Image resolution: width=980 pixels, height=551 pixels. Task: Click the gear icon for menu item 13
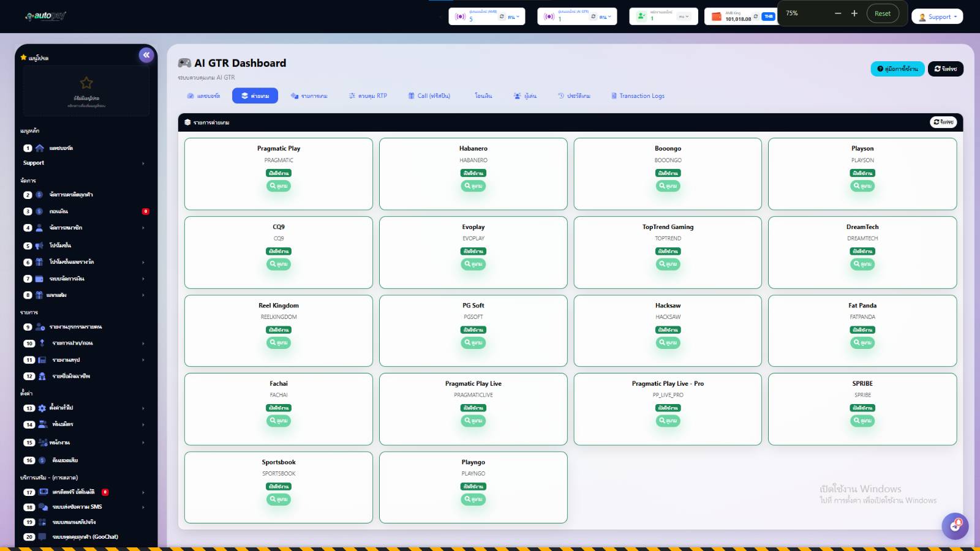click(42, 408)
